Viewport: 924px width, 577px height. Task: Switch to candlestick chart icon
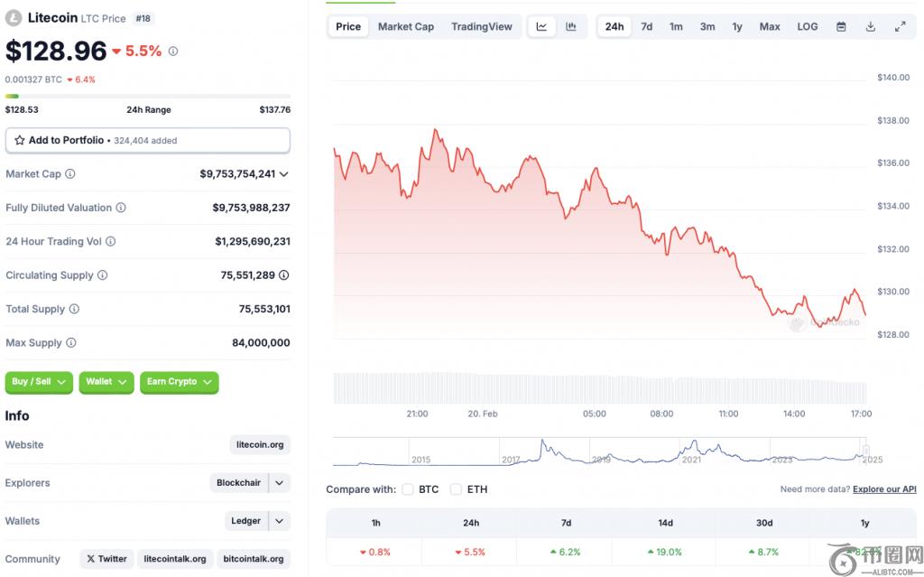pyautogui.click(x=571, y=27)
